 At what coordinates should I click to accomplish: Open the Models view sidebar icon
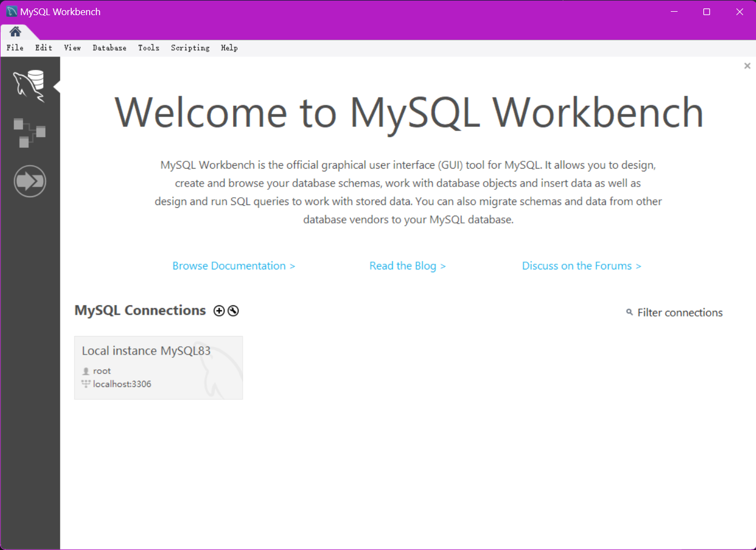[29, 133]
